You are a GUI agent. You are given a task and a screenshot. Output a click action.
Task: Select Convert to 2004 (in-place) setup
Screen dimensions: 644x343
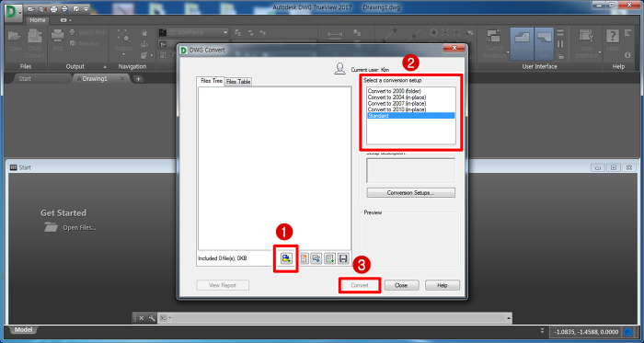click(x=397, y=97)
